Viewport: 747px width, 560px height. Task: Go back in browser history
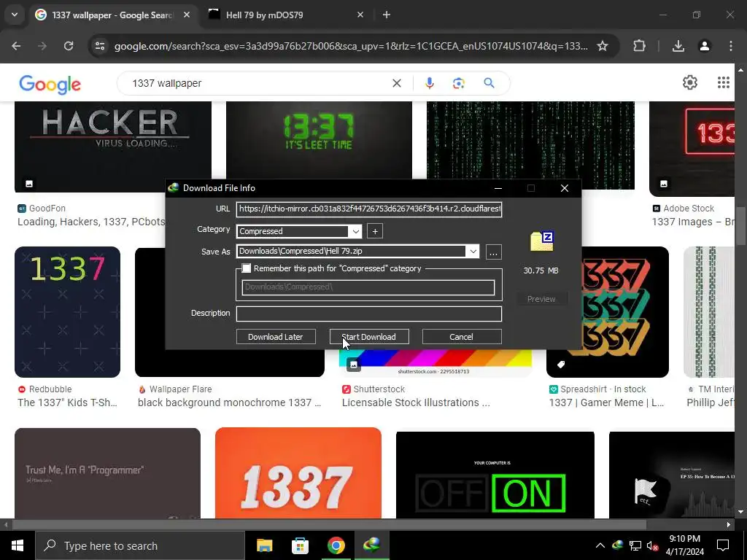point(16,46)
